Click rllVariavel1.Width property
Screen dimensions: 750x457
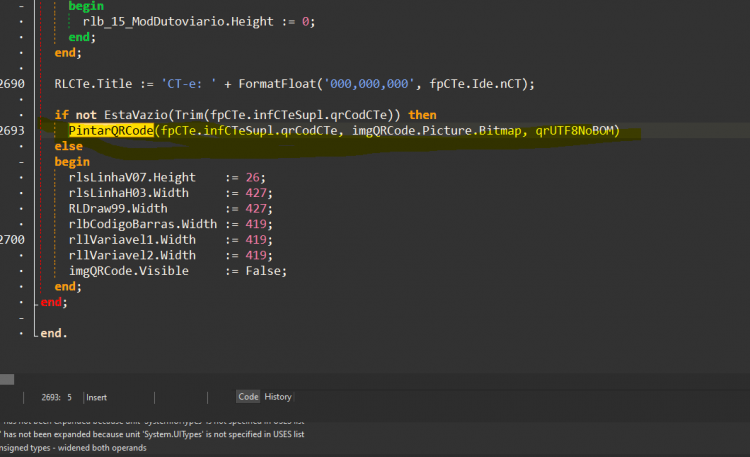click(x=132, y=240)
